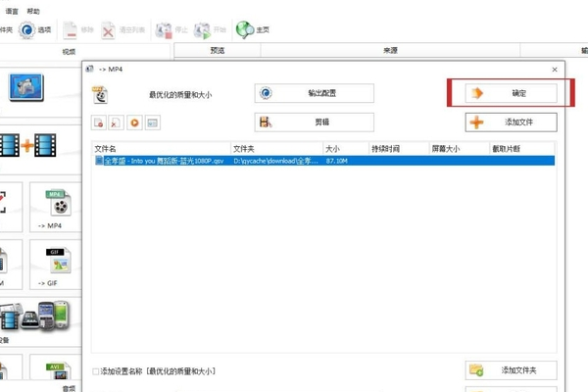Open 输出配置 output settings
The image size is (588, 392).
tap(315, 93)
